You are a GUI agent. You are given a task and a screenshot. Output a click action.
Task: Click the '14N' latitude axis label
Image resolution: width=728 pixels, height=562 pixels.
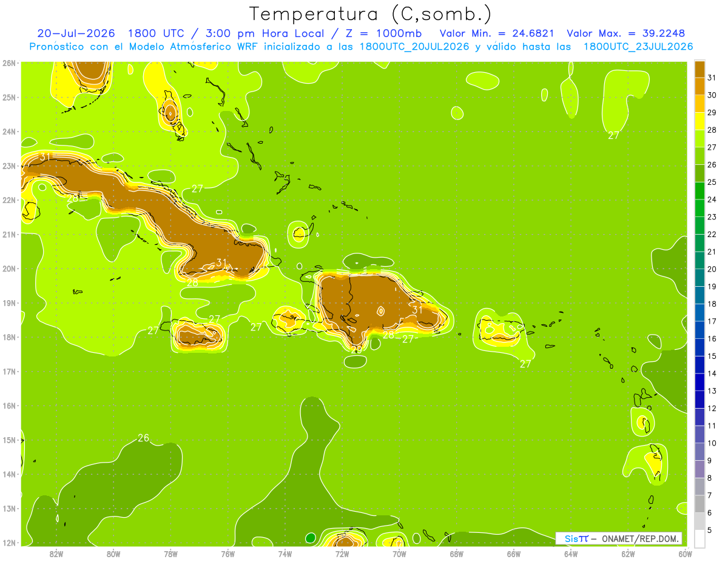pos(9,474)
